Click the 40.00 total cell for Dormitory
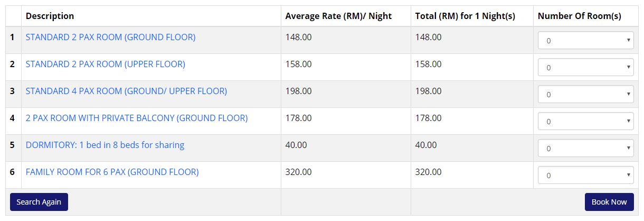The height and width of the screenshot is (221, 644). click(426, 145)
